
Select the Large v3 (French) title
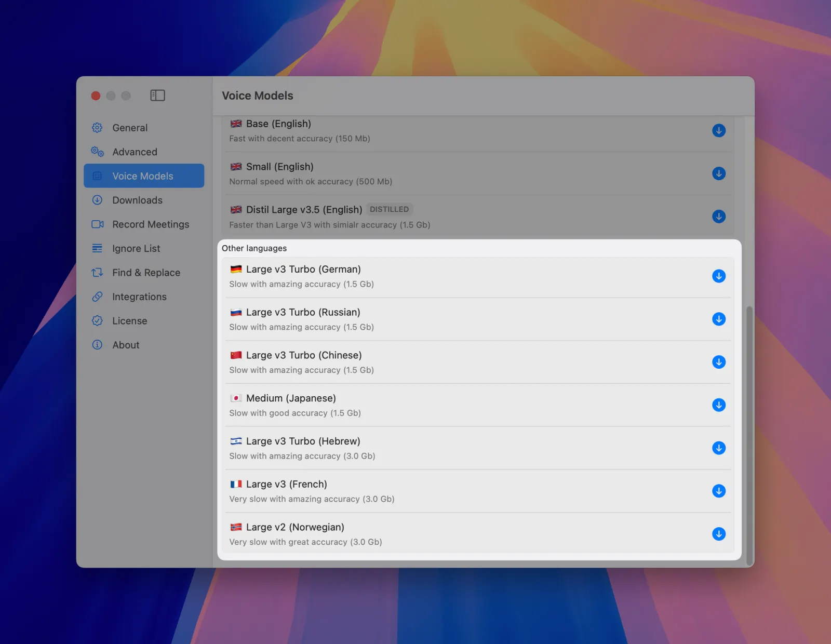pyautogui.click(x=287, y=484)
